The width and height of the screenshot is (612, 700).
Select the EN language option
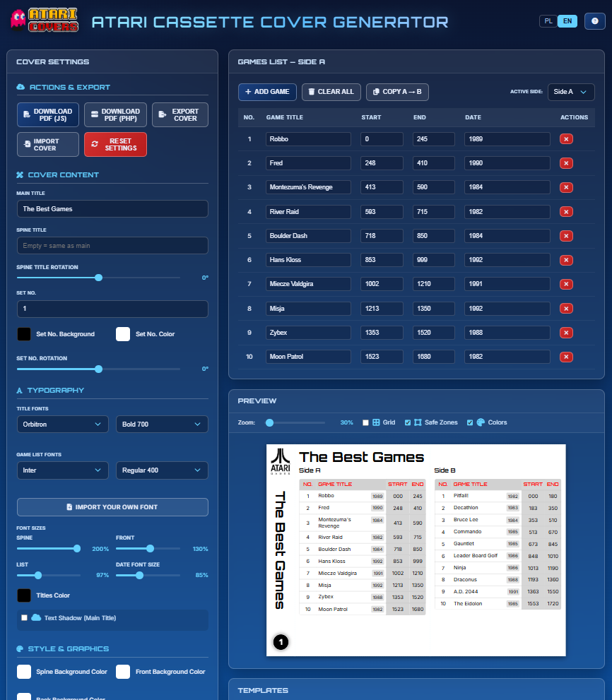[x=567, y=21]
